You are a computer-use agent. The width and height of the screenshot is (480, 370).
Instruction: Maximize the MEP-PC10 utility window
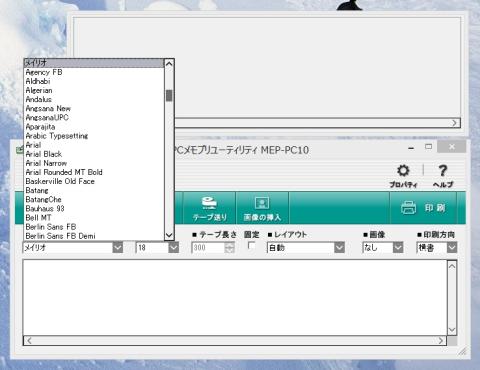(x=429, y=147)
